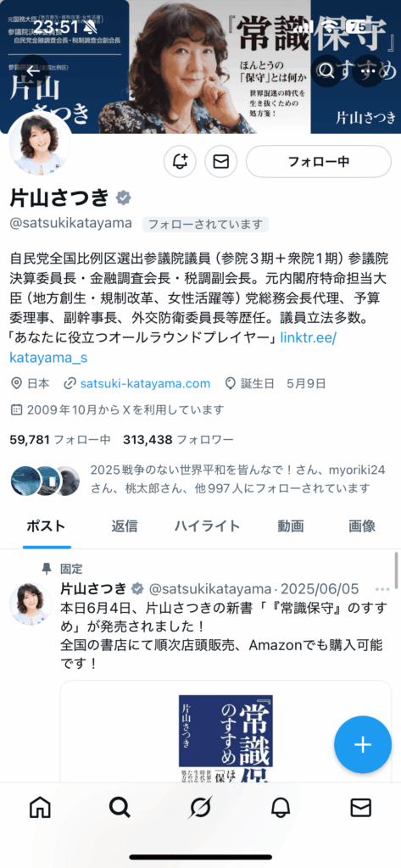
Task: Enable post notifications bell-plus icon
Action: [x=180, y=162]
